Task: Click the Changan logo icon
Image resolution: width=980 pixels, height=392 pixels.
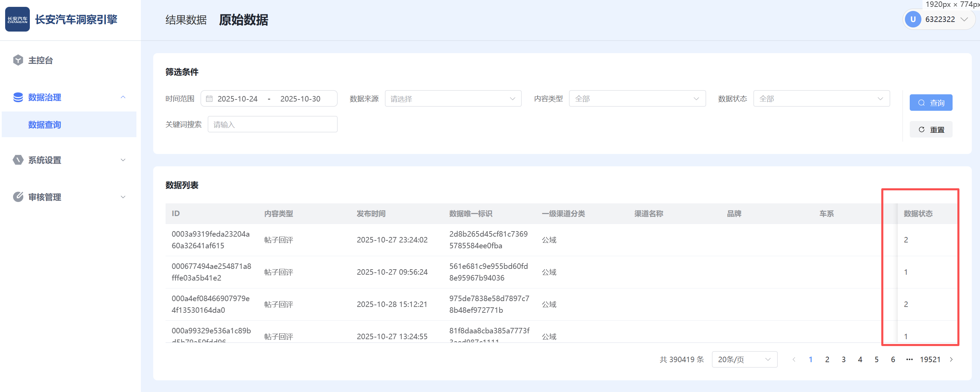Action: point(17,20)
